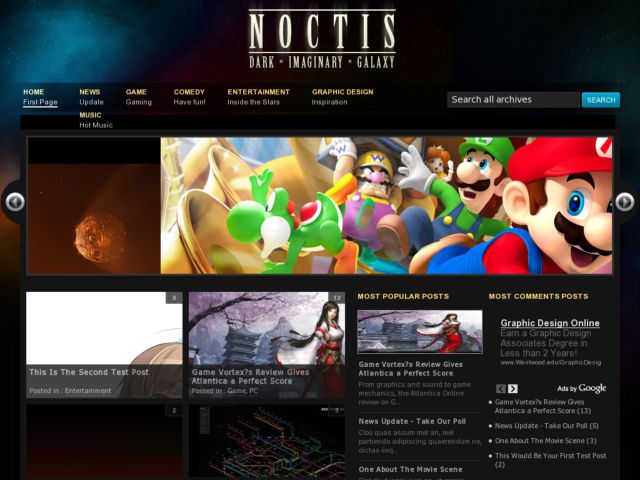Screen dimensions: 640x480
Task: Open popular post Game Vortex review title
Action: 411,369
